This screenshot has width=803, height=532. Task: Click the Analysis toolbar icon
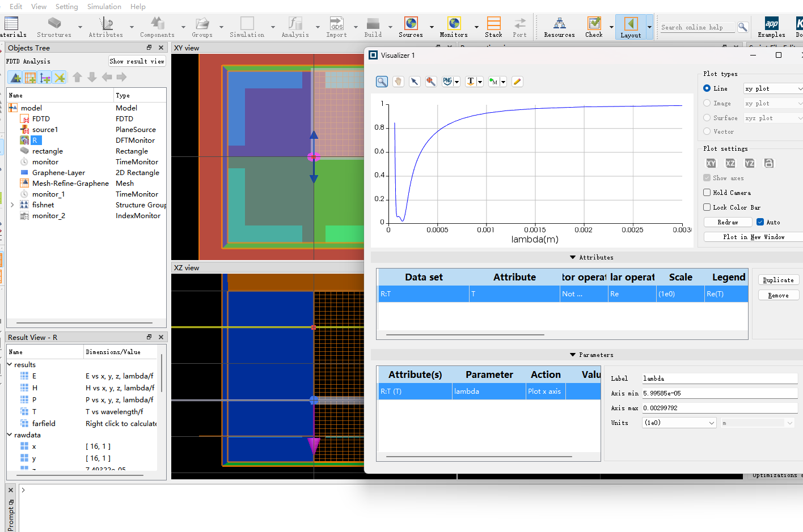click(295, 23)
